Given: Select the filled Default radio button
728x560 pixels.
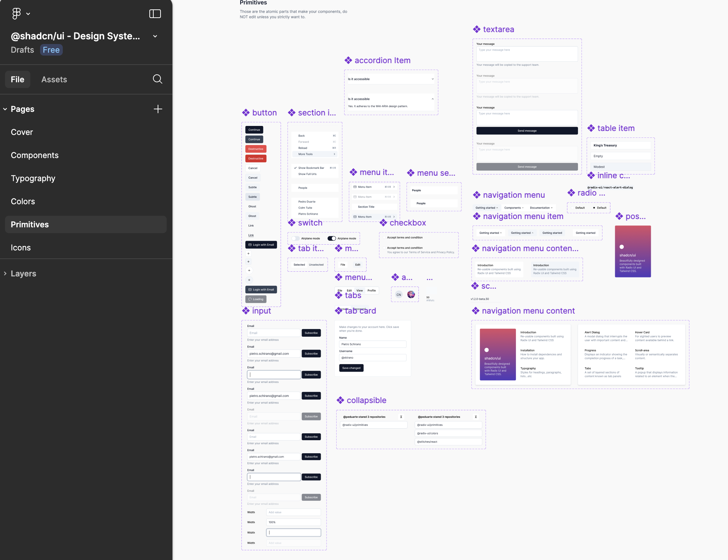Looking at the screenshot, I should 594,208.
